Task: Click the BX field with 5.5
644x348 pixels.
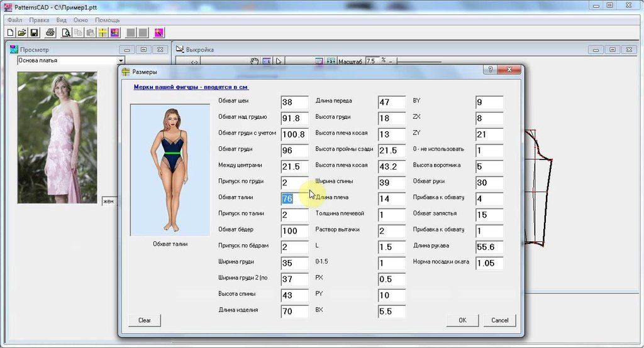Action: (x=391, y=311)
